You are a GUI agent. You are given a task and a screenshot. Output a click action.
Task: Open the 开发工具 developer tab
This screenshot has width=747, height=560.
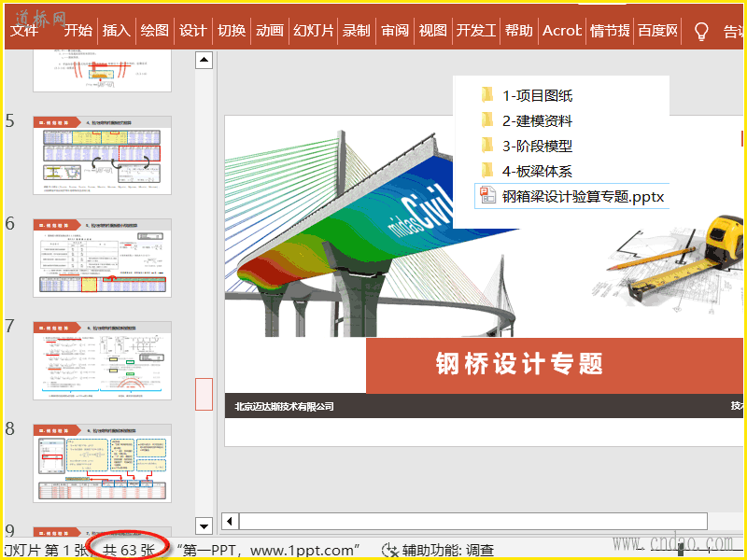point(476,31)
